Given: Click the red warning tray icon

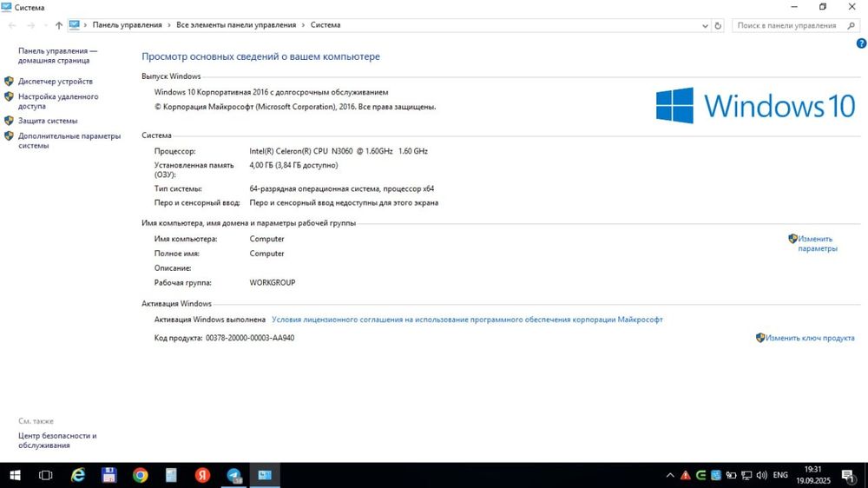Looking at the screenshot, I should pos(686,475).
